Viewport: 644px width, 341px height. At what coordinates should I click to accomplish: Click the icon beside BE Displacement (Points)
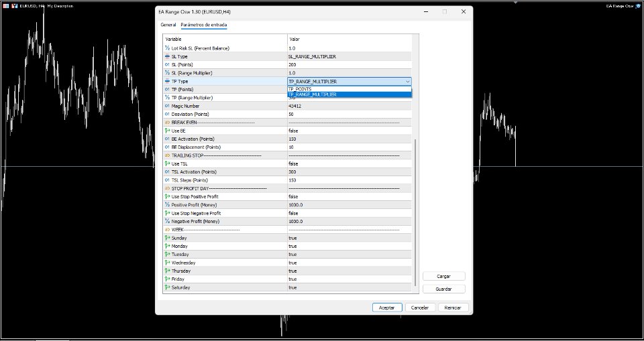click(x=167, y=147)
